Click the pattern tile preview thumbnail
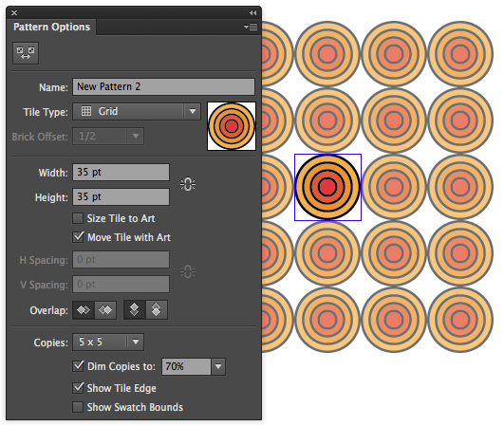This screenshot has height=426, width=504. coord(232,126)
